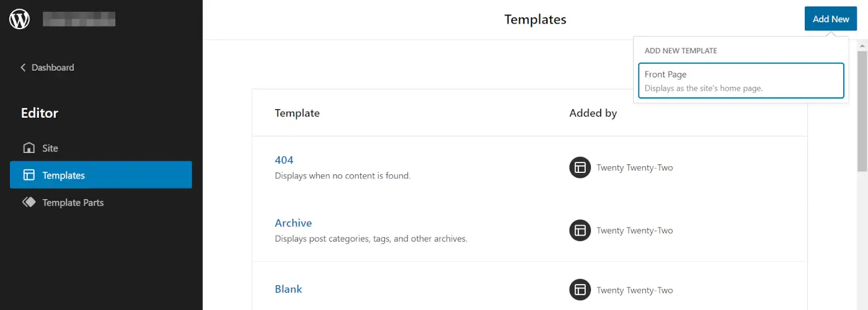Click the Site house icon in sidebar

(x=29, y=148)
